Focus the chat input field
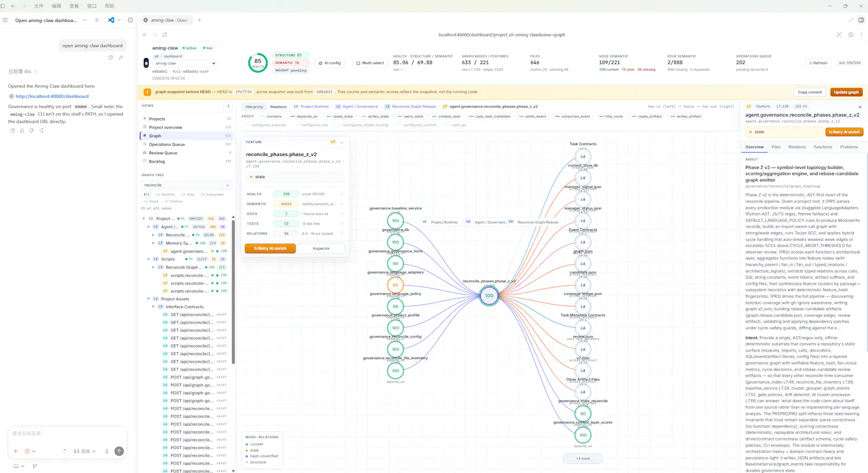Image resolution: width=868 pixels, height=473 pixels. pyautogui.click(x=67, y=434)
